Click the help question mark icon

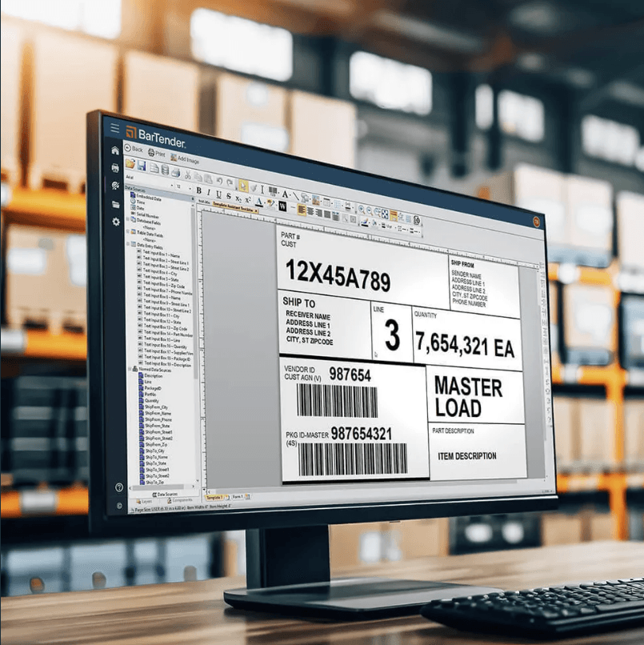coord(119,487)
